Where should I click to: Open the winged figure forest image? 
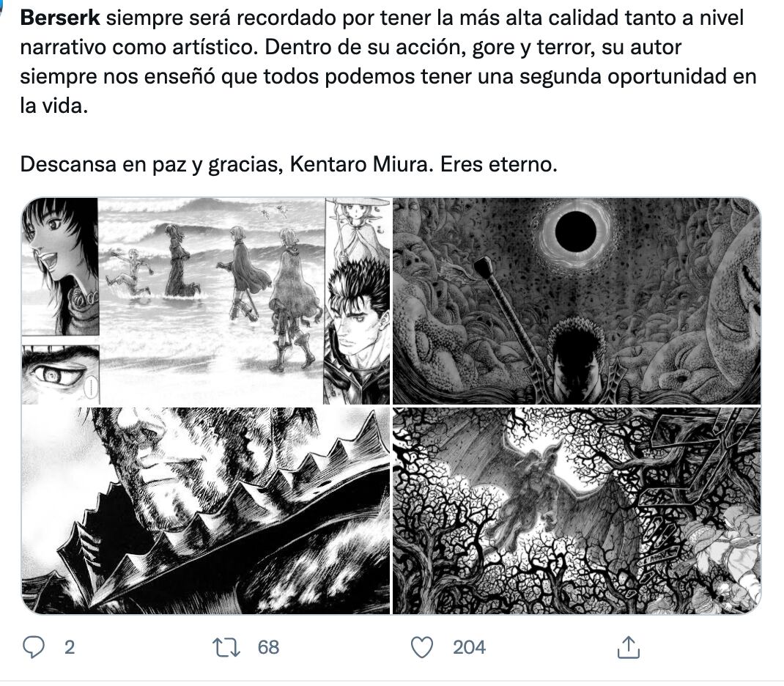pos(579,509)
